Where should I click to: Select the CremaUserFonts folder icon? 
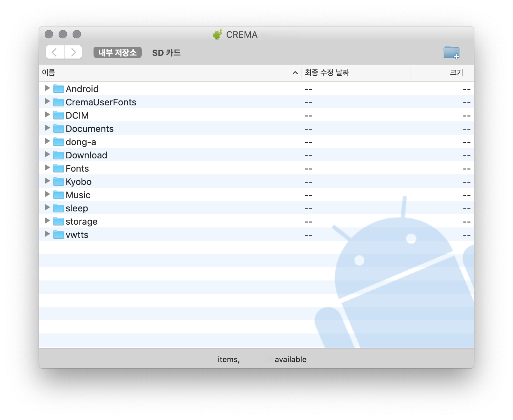pyautogui.click(x=59, y=102)
